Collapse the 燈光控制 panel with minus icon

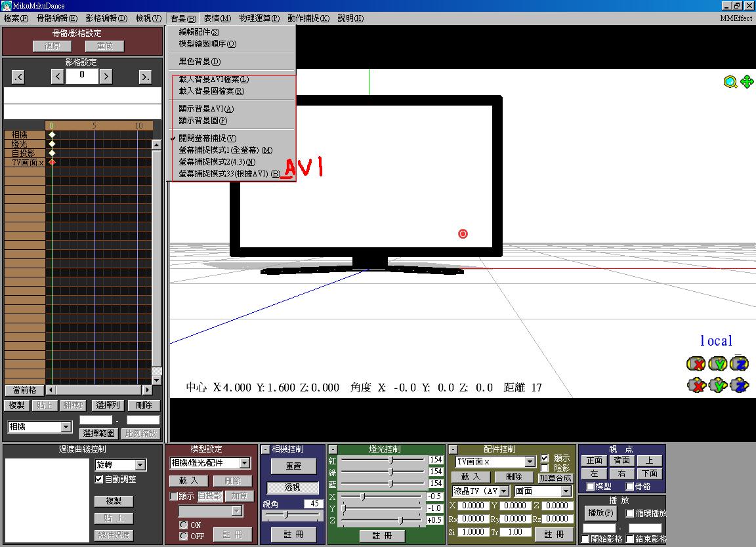333,450
